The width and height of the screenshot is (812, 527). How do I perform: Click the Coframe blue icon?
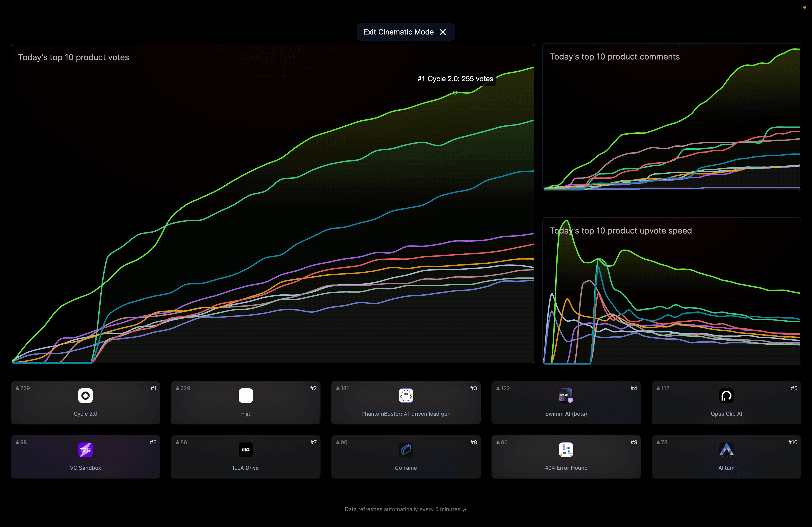(x=406, y=450)
